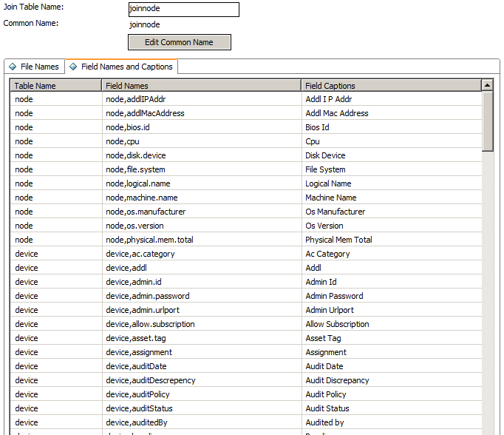Click the diamond icon on File Names tab
Image resolution: width=504 pixels, height=435 pixels.
click(x=13, y=67)
